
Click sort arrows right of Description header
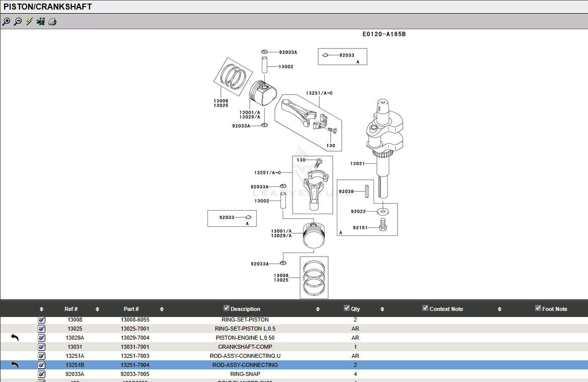point(318,309)
